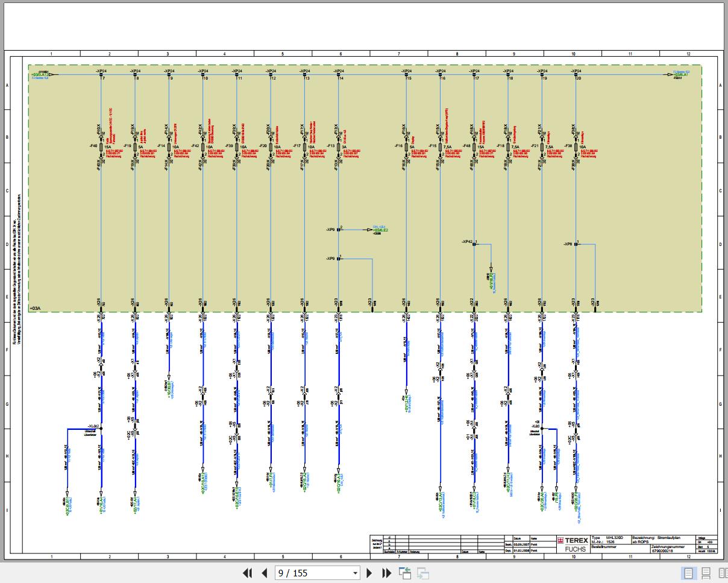The image size is (728, 583).
Task: Select fuse label -F48 rated 15A
Action: tap(466, 146)
